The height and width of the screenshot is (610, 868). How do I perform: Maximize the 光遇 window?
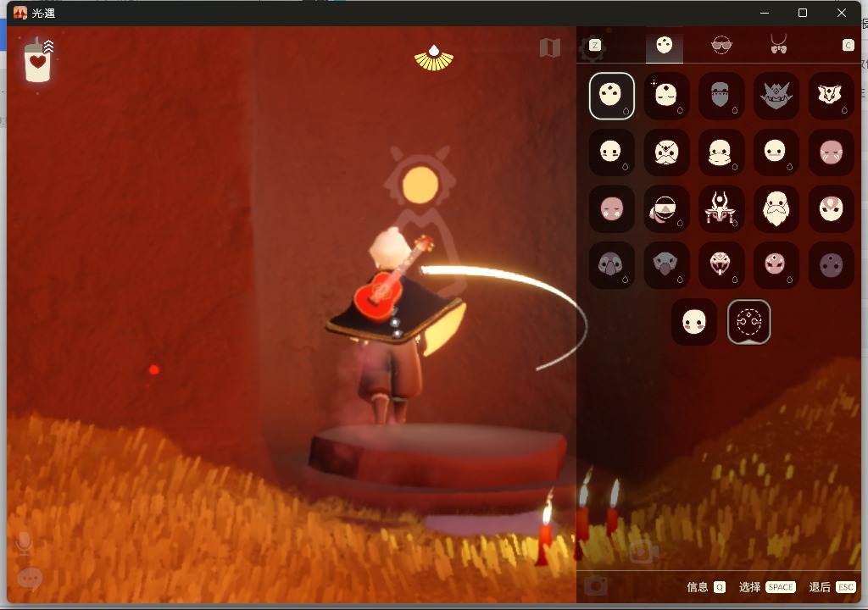click(803, 13)
